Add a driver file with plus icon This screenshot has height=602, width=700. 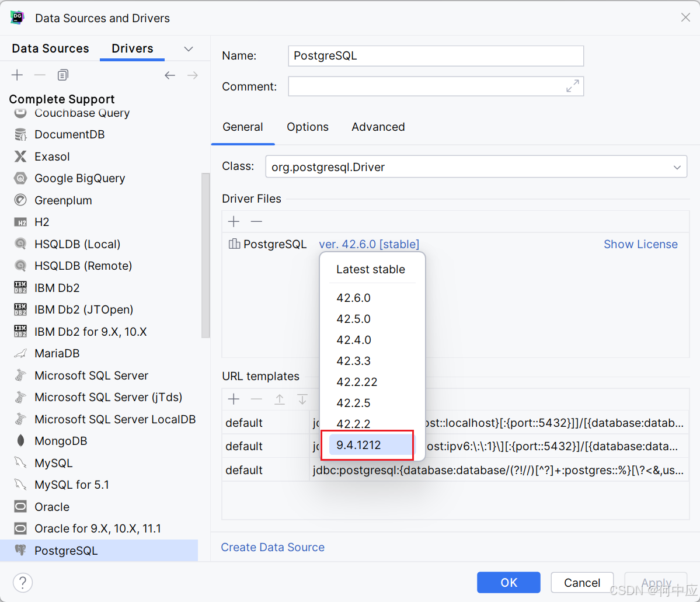coord(234,221)
